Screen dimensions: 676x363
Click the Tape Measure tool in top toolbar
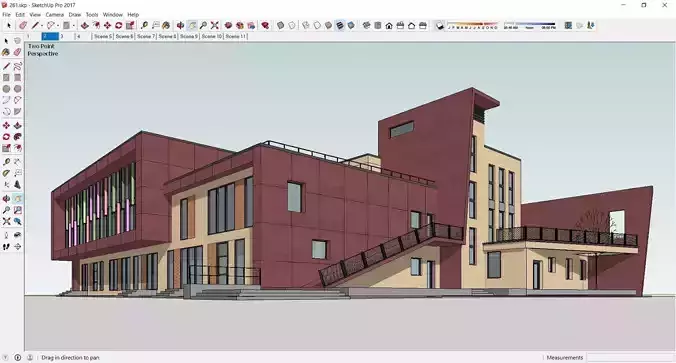tap(144, 25)
